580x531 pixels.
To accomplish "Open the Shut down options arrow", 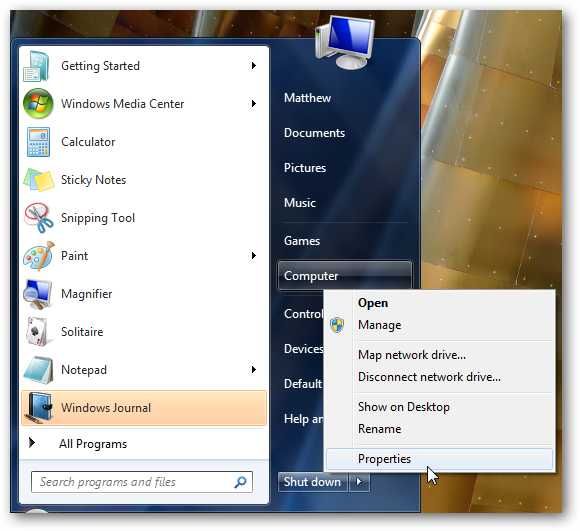I will [x=359, y=482].
